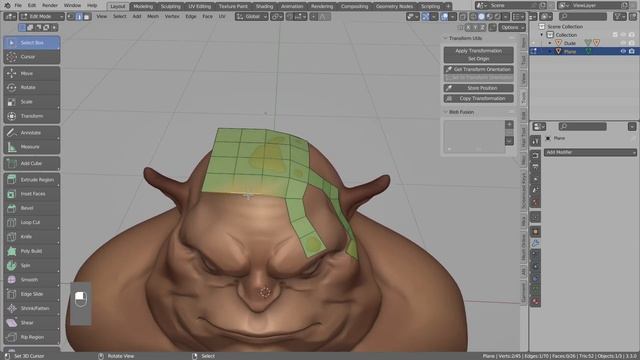Select the Shear tool
Screen dimensions: 640x360
[31, 323]
